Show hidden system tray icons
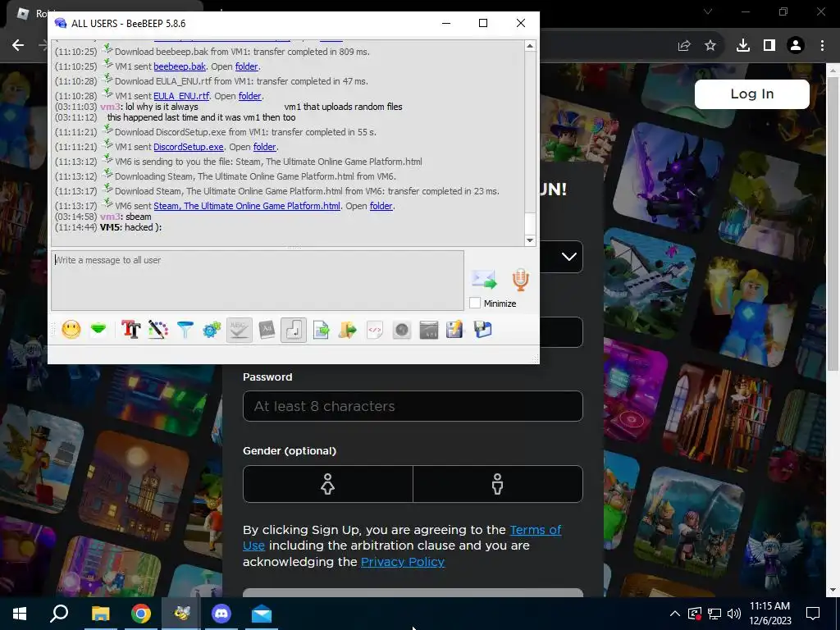 675,614
